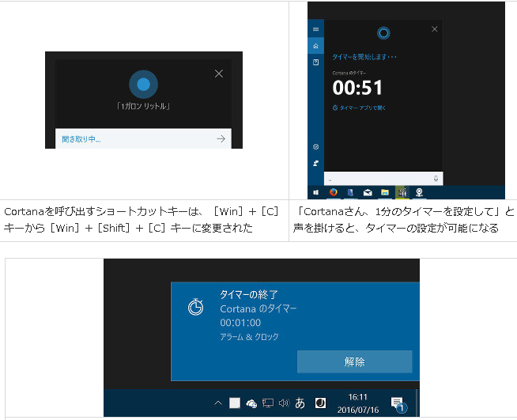The image size is (517, 420).
Task: Click the アラーム & クロック app label
Action: click(x=249, y=336)
